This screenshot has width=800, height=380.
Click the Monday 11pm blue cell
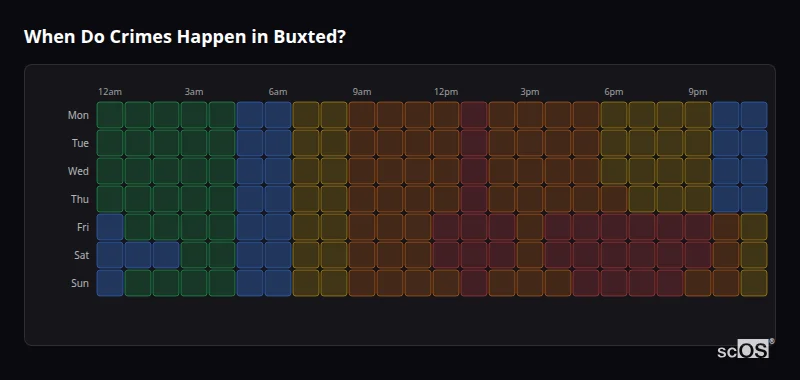pyautogui.click(x=754, y=115)
